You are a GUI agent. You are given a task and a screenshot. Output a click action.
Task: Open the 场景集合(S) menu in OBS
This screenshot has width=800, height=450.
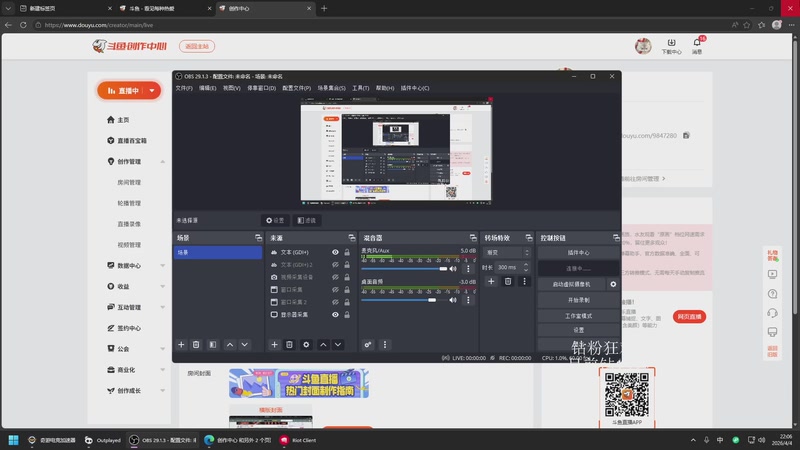(x=332, y=88)
